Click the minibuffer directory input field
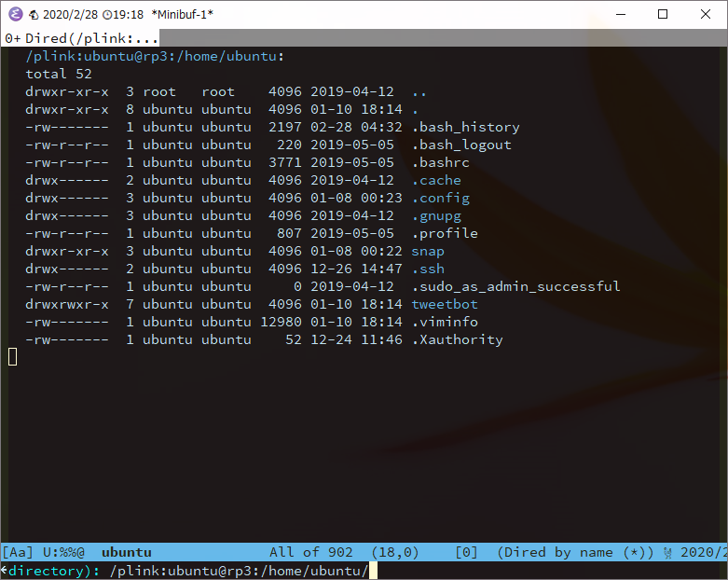Viewport: 728px width, 580px height. pos(240,571)
